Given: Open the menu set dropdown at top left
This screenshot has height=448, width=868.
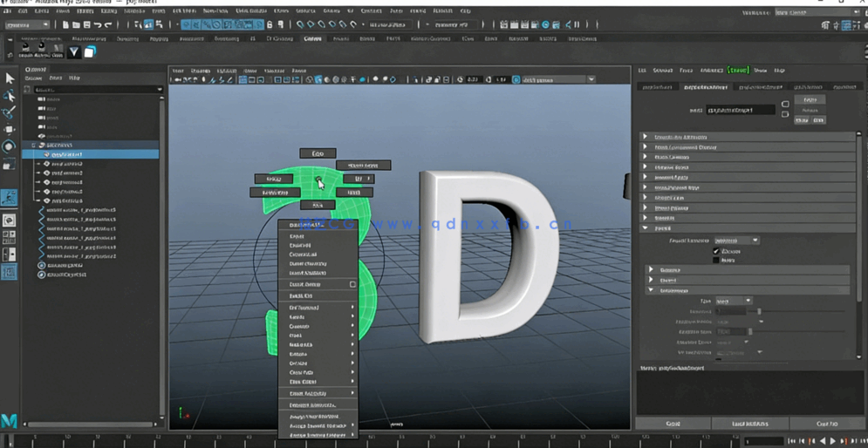Looking at the screenshot, I should 27,25.
